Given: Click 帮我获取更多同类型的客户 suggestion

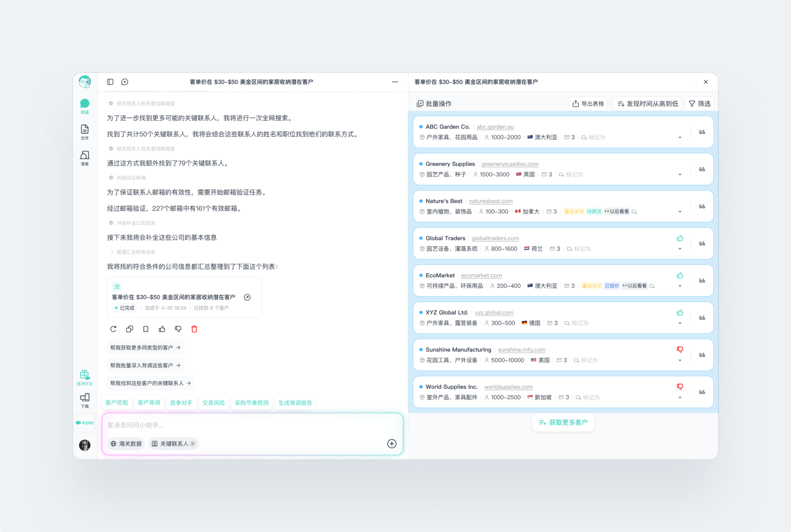Looking at the screenshot, I should 146,347.
